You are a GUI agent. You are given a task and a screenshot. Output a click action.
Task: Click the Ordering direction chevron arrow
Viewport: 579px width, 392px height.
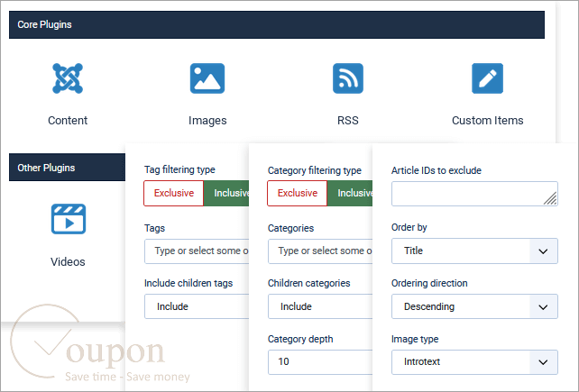(543, 306)
